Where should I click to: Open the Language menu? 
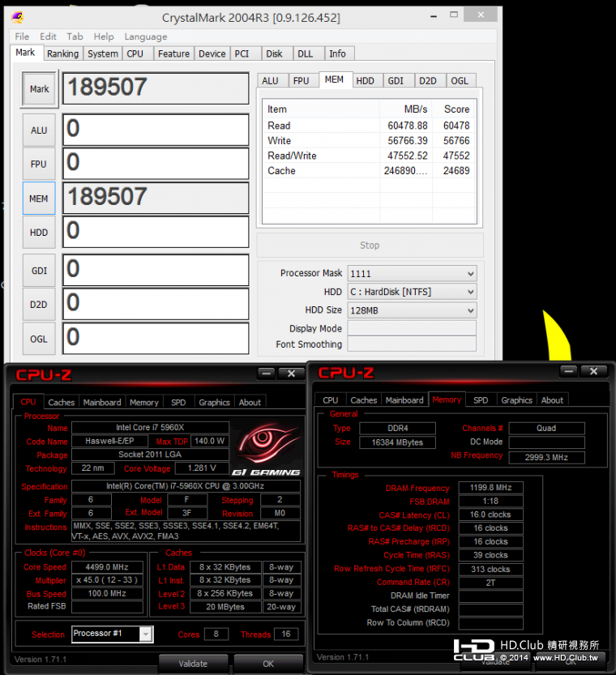pyautogui.click(x=145, y=36)
